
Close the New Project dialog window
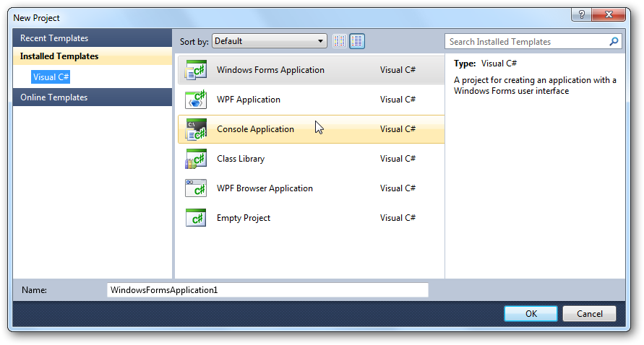click(611, 14)
